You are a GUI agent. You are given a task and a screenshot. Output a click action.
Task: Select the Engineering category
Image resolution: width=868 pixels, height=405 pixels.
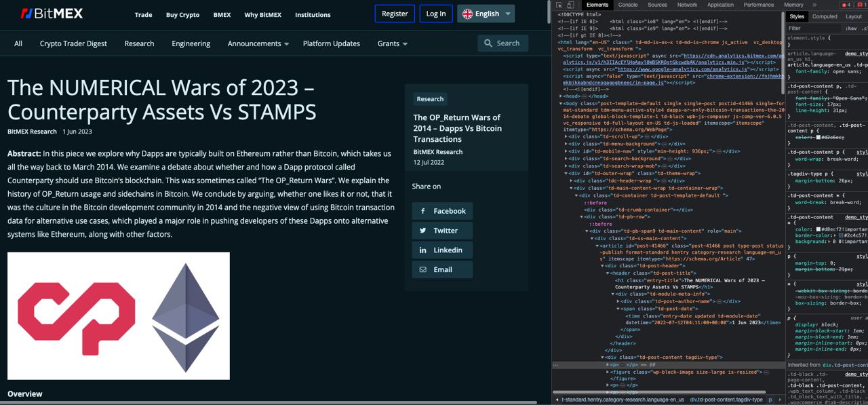tap(191, 43)
